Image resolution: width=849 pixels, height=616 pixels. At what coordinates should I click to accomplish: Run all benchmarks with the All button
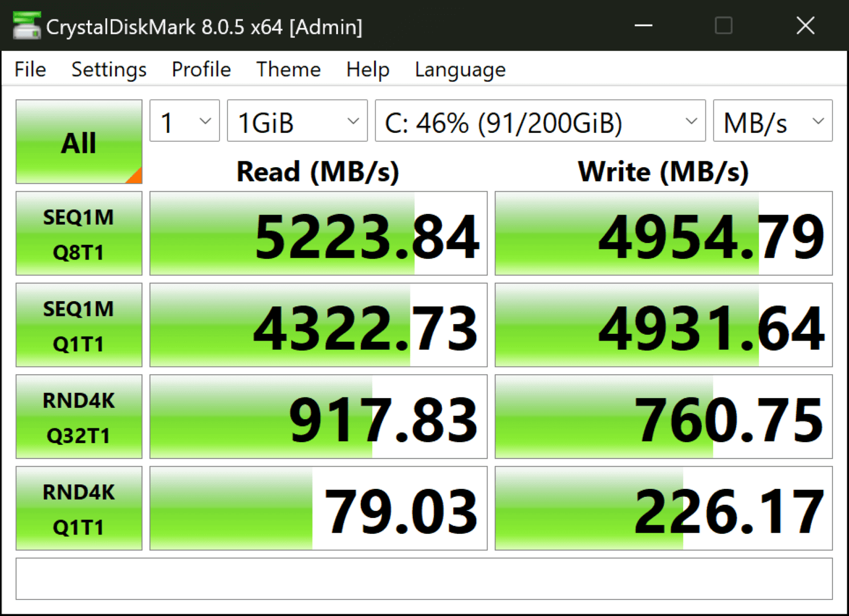(x=79, y=142)
